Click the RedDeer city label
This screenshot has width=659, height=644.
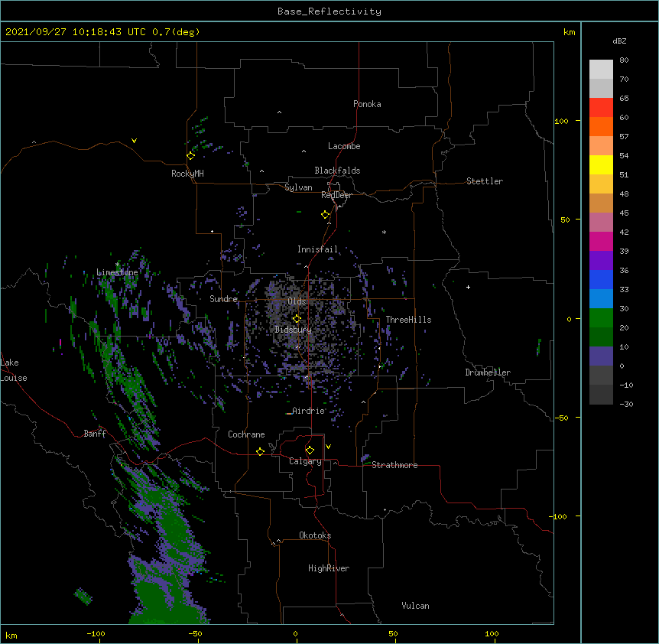pos(336,195)
